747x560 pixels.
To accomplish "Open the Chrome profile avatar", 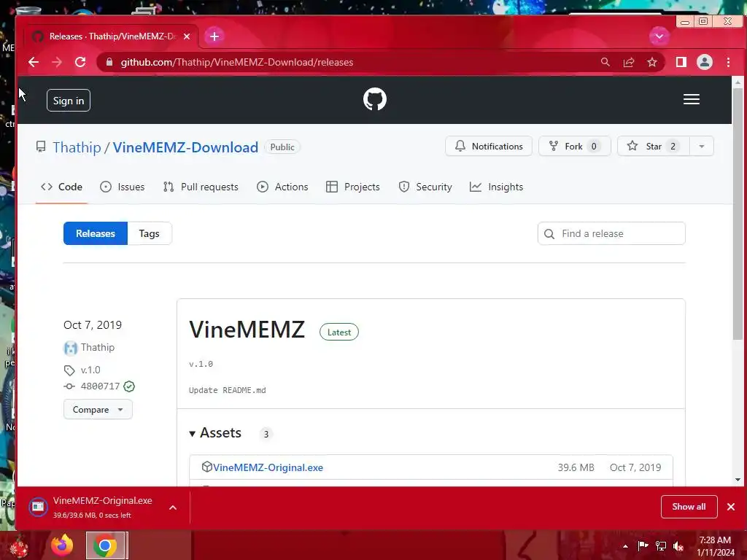I will pyautogui.click(x=705, y=62).
